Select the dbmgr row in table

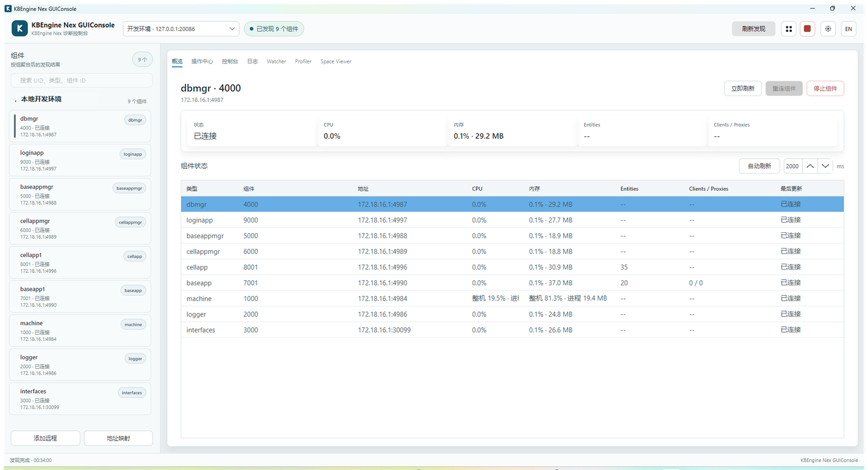512,205
